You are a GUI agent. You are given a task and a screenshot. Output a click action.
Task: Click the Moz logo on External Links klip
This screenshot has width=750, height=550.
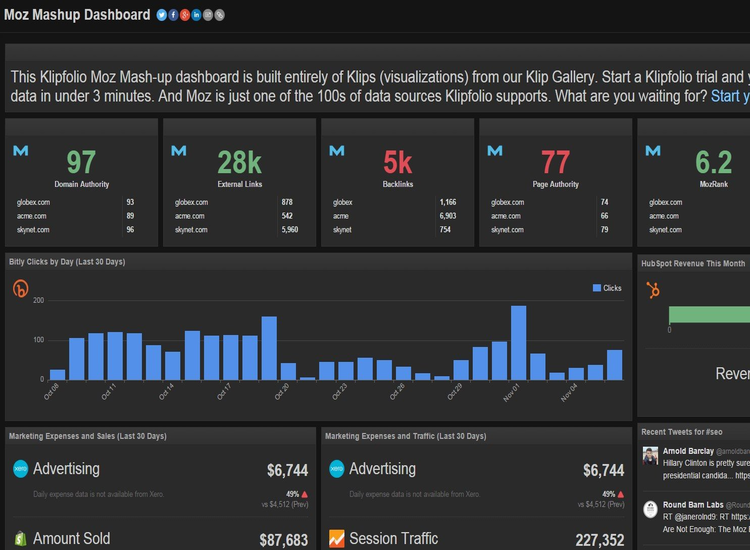pyautogui.click(x=179, y=151)
